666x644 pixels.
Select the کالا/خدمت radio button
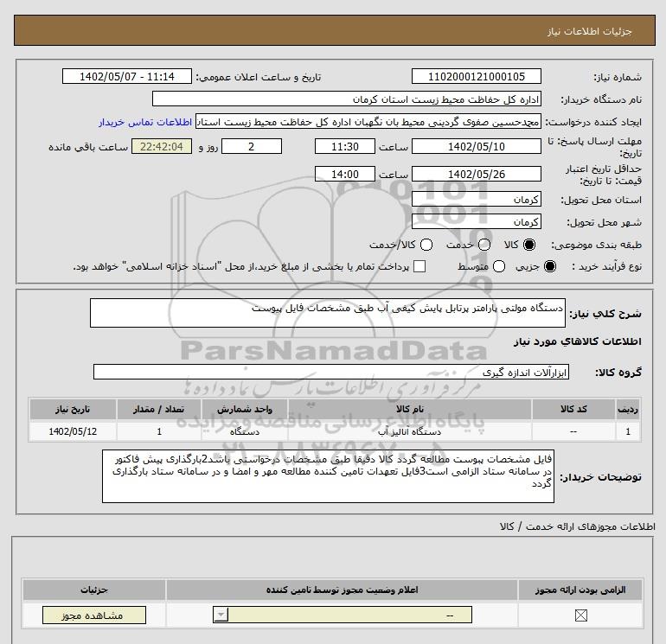(x=426, y=245)
